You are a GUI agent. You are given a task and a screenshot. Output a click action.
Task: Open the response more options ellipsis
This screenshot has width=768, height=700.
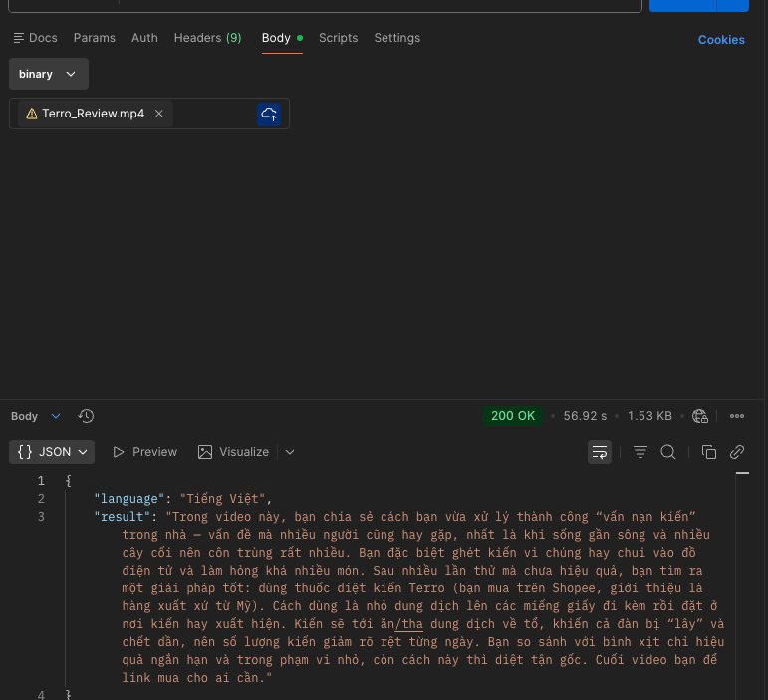(737, 416)
